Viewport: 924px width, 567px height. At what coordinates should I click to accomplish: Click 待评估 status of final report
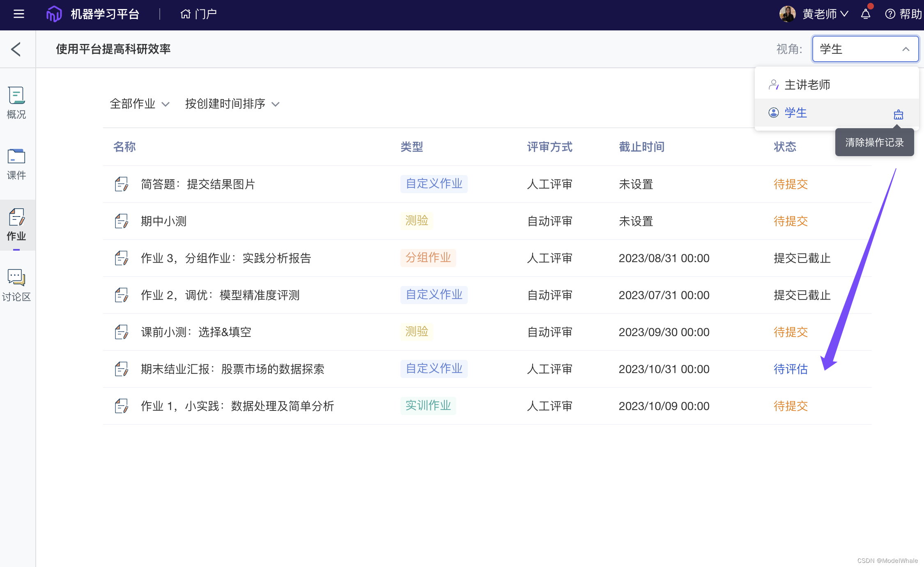(791, 369)
